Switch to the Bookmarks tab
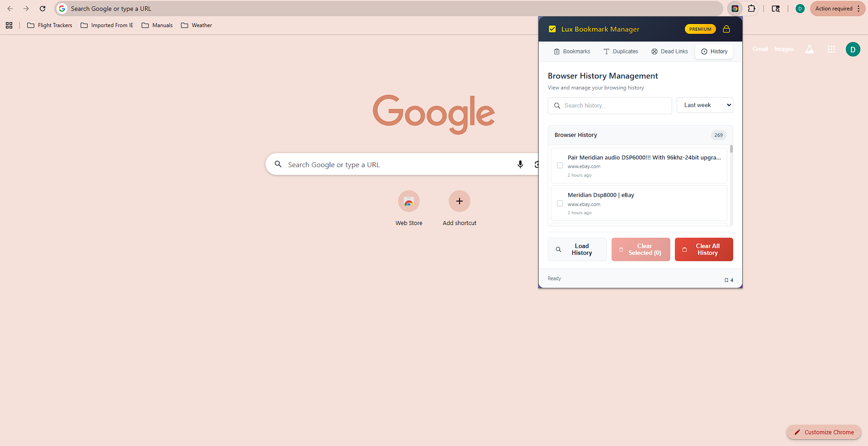Viewport: 868px width, 446px height. click(572, 51)
